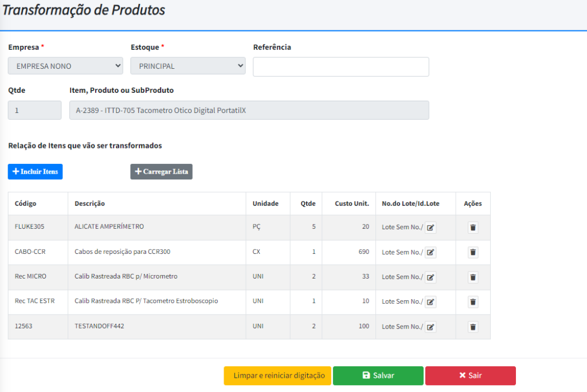Edit lot for Rec TAC ESTR row
587x392 pixels.
[x=431, y=302]
